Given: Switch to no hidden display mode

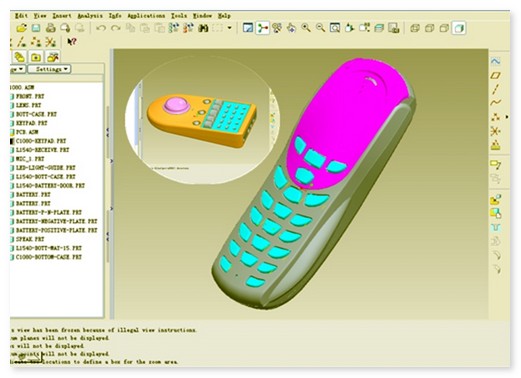Looking at the screenshot, I should coord(444,28).
